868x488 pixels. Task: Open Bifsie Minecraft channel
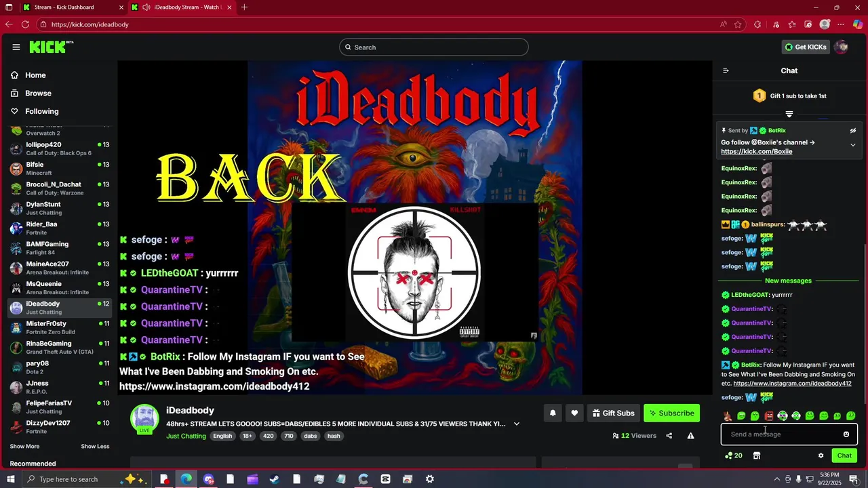60,169
